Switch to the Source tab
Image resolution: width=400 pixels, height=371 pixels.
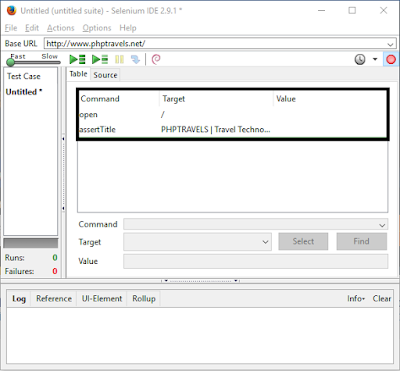tap(105, 75)
